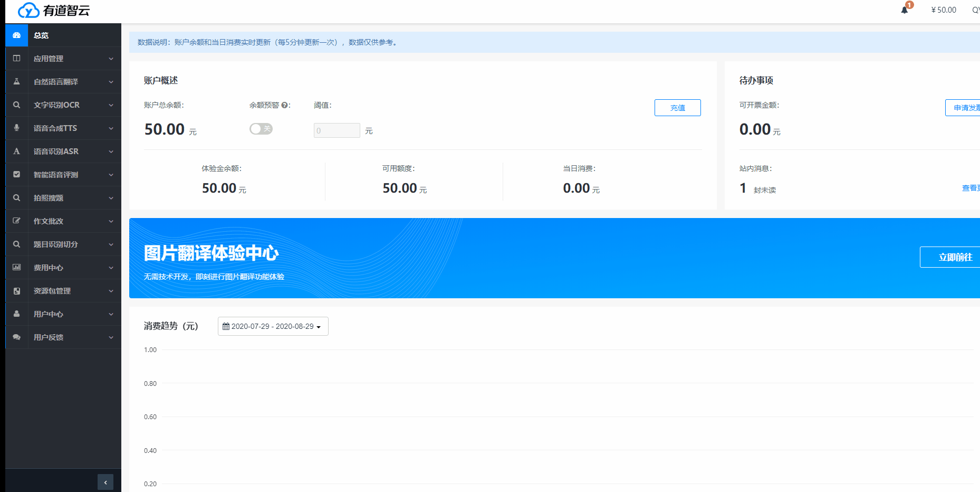The height and width of the screenshot is (492, 980).
Task: Click the 用户中心 person icon
Action: point(16,314)
